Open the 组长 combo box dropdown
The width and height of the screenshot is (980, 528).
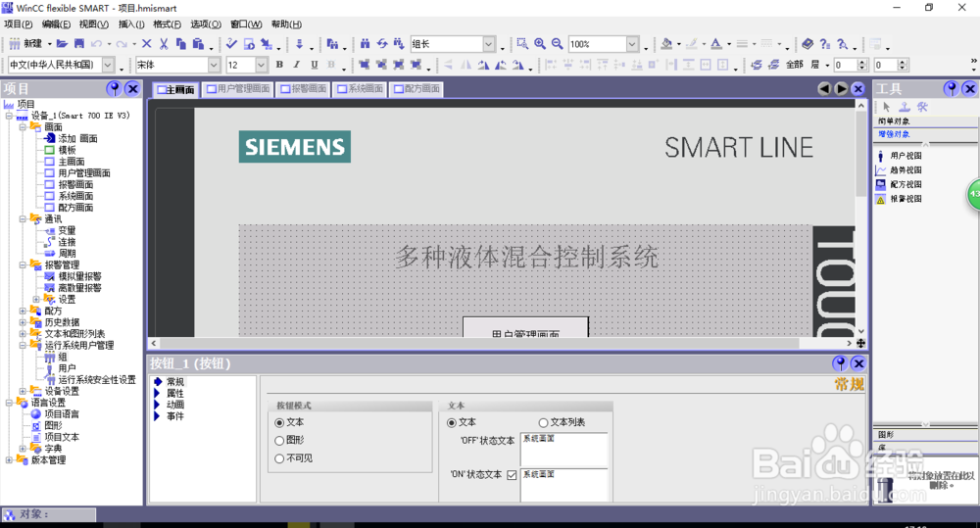[x=489, y=44]
